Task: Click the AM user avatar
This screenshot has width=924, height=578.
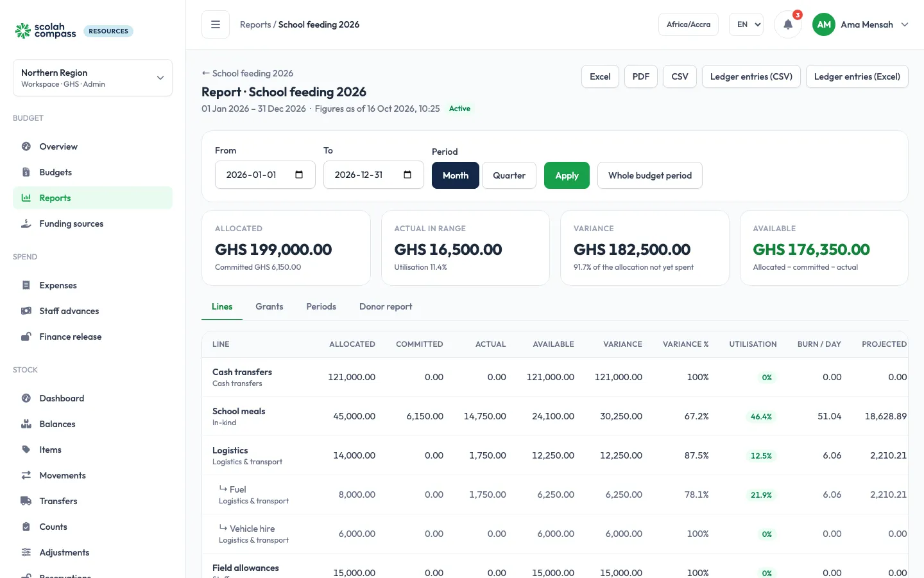Action: tap(824, 24)
